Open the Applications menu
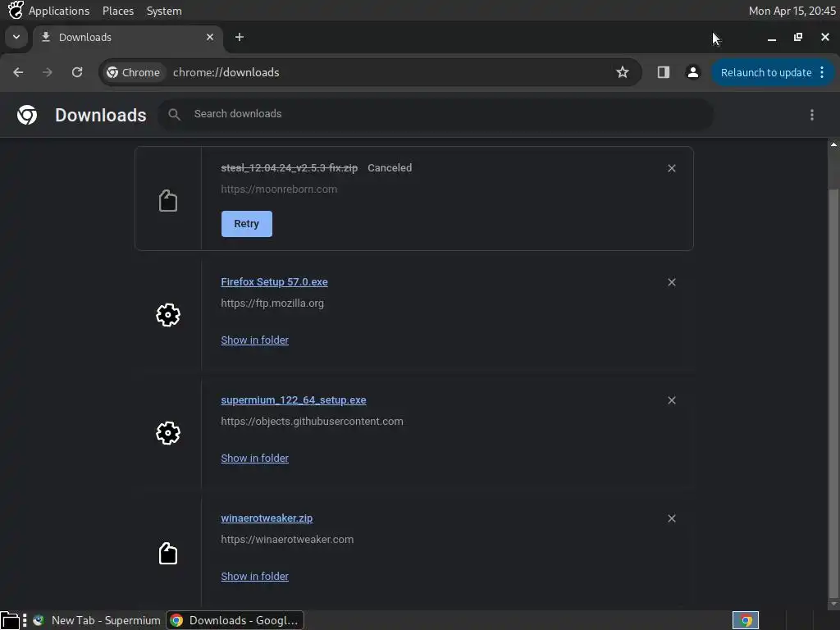Viewport: 840px width, 630px height. (x=59, y=11)
